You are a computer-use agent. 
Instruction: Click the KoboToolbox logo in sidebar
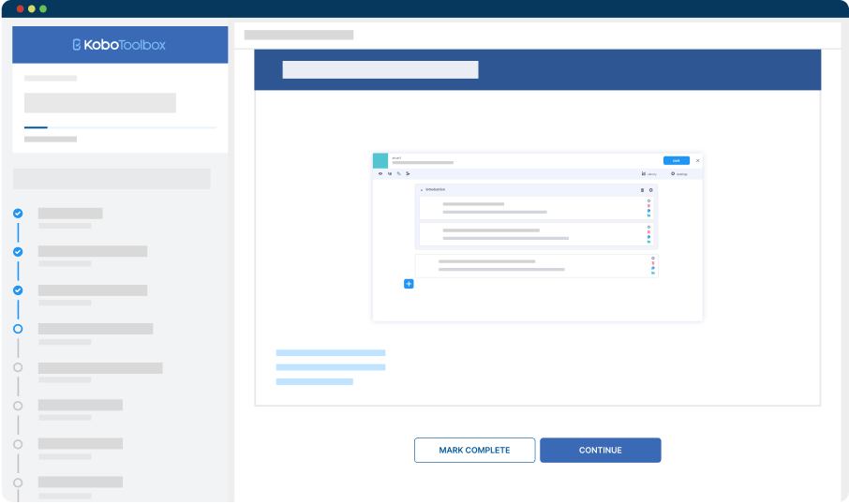pos(119,44)
